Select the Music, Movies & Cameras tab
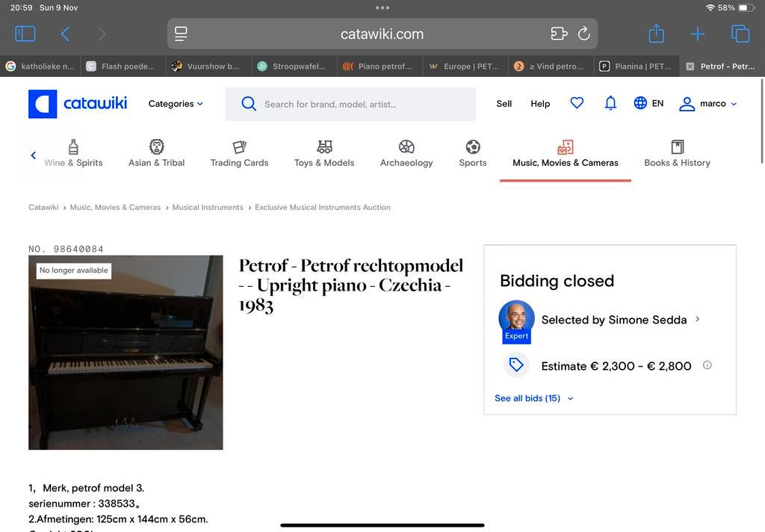 (565, 154)
